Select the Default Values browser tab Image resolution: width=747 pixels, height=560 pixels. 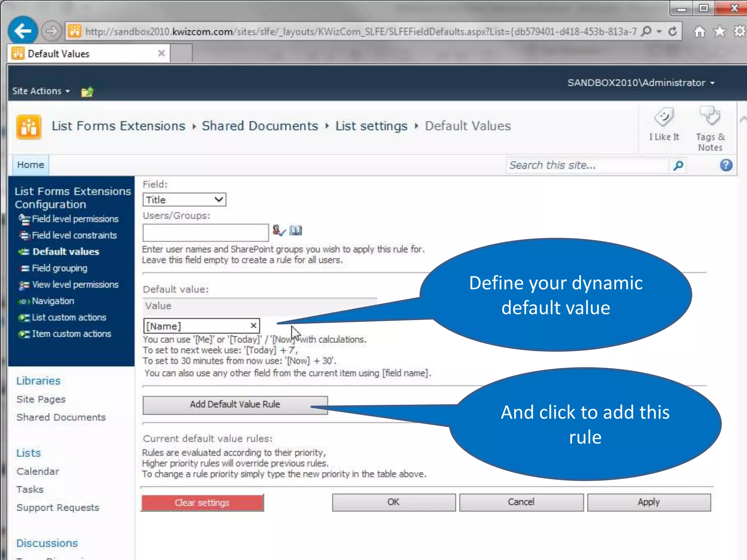pos(88,53)
